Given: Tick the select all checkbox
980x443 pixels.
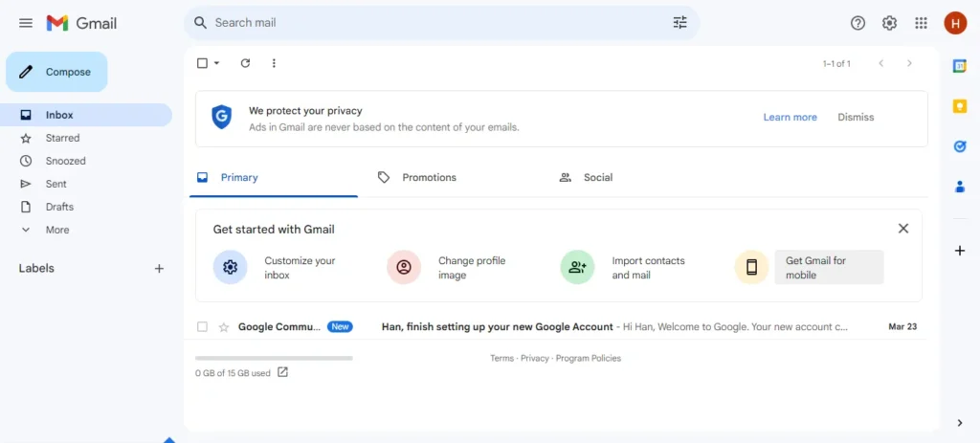Looking at the screenshot, I should 202,63.
